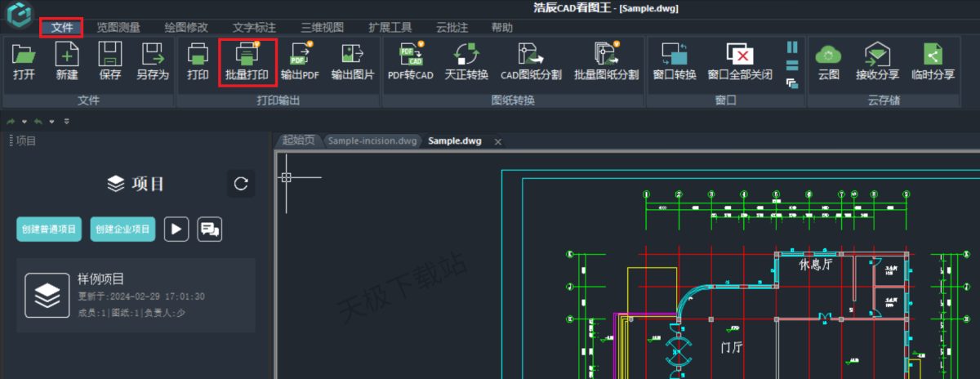Viewport: 980px width, 379px height.
Task: Open the 文件 menu tab
Action: (x=62, y=27)
